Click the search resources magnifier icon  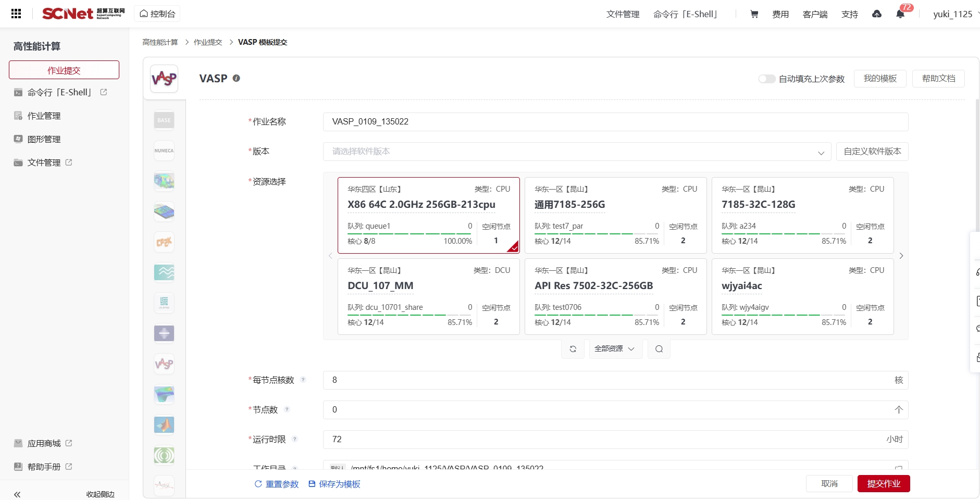point(659,349)
